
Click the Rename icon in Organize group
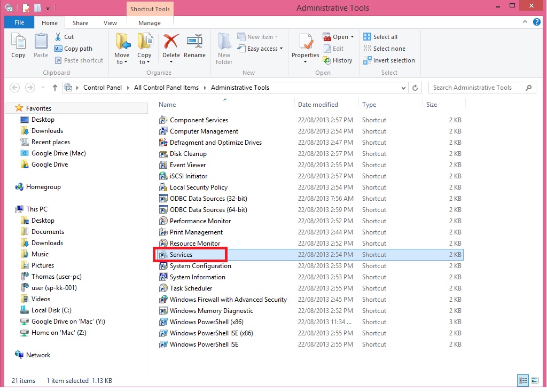pyautogui.click(x=194, y=42)
